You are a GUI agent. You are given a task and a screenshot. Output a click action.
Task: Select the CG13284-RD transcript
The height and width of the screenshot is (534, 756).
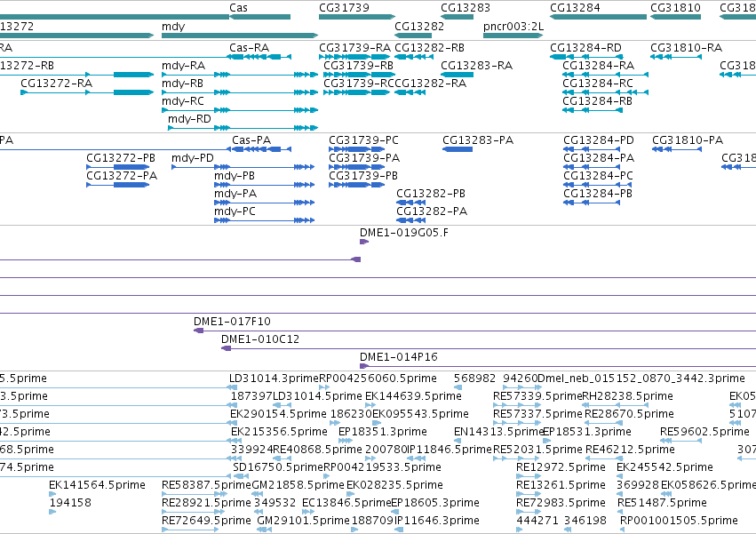586,57
